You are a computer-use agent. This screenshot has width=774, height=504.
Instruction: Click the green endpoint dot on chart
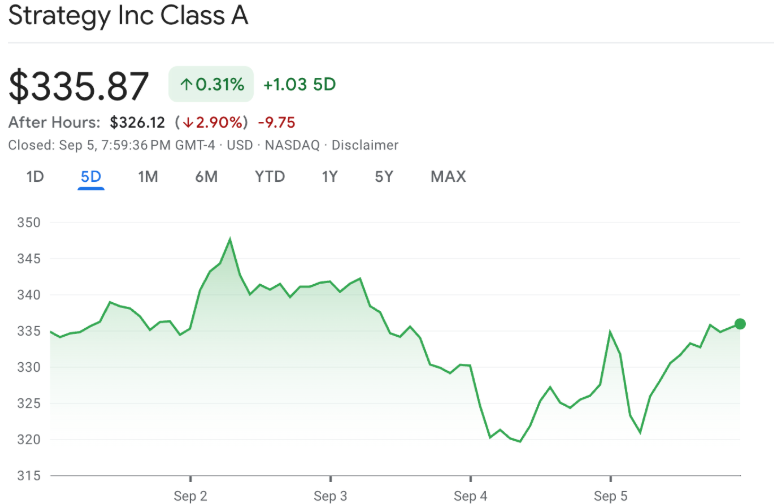click(x=740, y=323)
